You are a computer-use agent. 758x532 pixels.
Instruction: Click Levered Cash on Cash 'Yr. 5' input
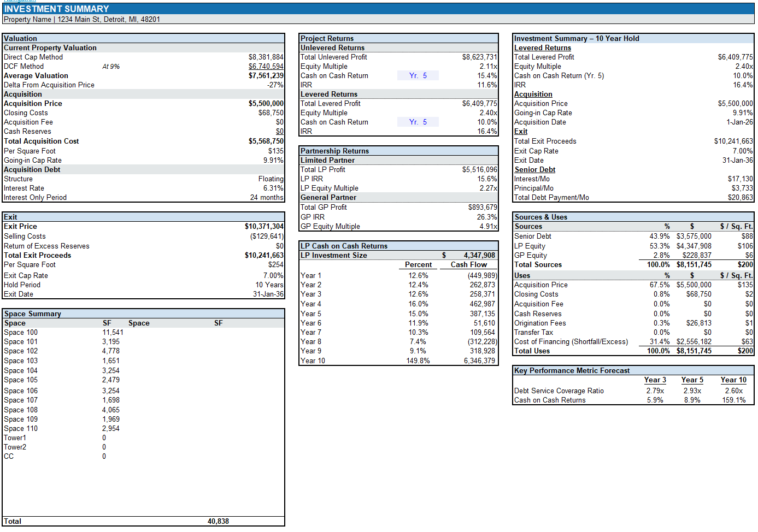point(418,122)
